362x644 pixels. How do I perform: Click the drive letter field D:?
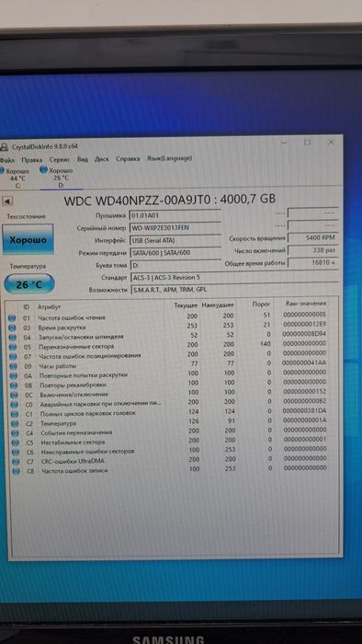[x=175, y=265]
